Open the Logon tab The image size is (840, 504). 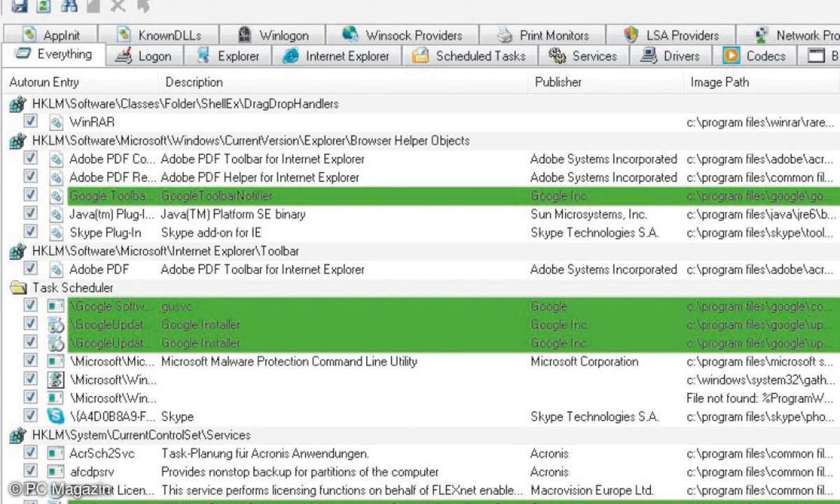click(x=143, y=56)
